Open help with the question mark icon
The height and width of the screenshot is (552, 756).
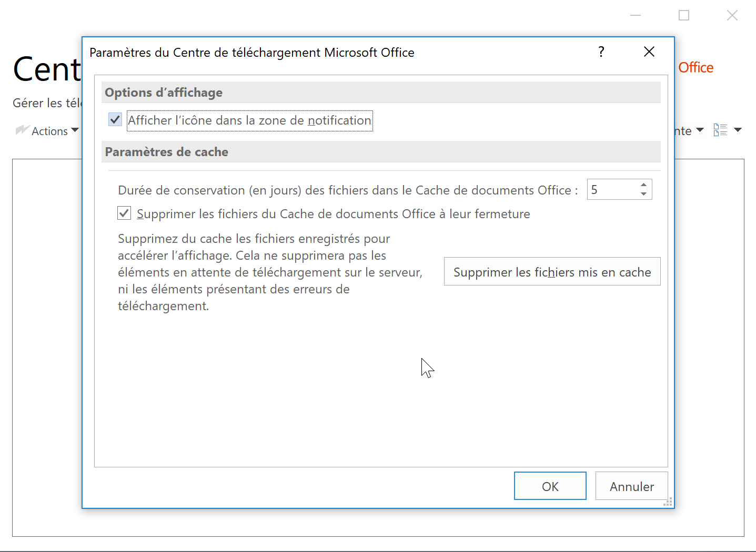tap(601, 52)
